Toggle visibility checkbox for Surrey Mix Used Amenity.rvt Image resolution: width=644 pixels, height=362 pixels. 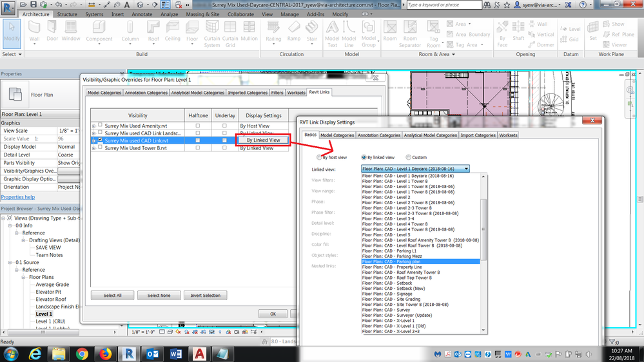click(x=100, y=125)
